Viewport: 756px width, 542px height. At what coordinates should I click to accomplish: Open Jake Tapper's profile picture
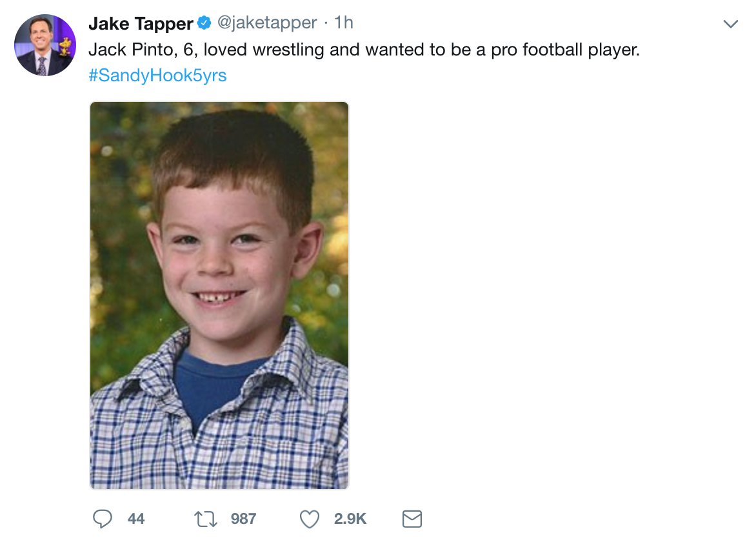(x=45, y=45)
